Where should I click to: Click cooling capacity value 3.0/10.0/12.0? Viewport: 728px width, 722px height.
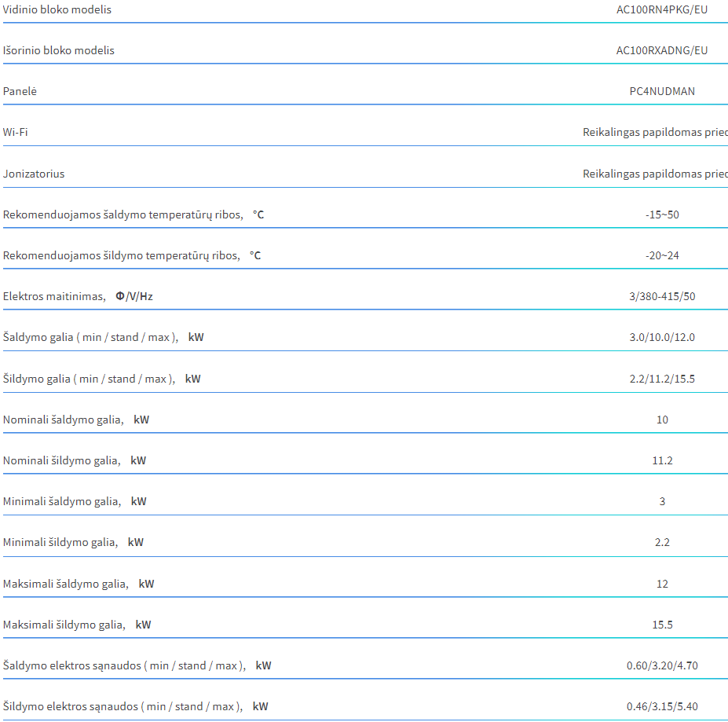(662, 337)
